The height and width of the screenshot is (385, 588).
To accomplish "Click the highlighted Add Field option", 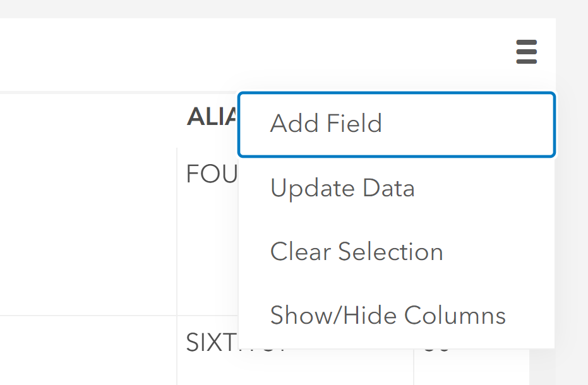I will click(326, 124).
